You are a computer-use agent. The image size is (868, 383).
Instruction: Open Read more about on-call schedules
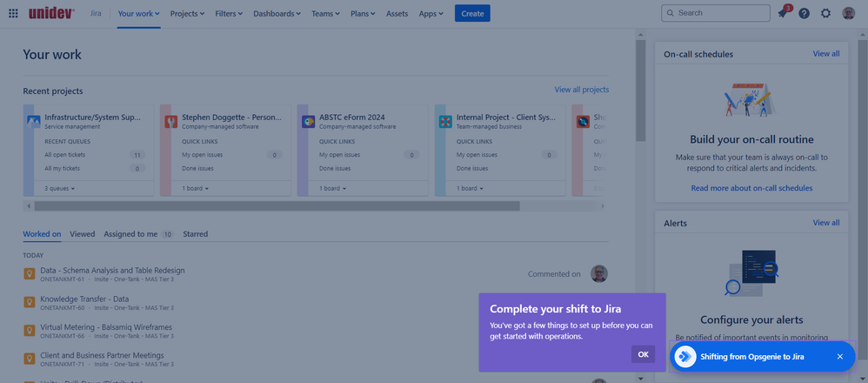pos(751,188)
